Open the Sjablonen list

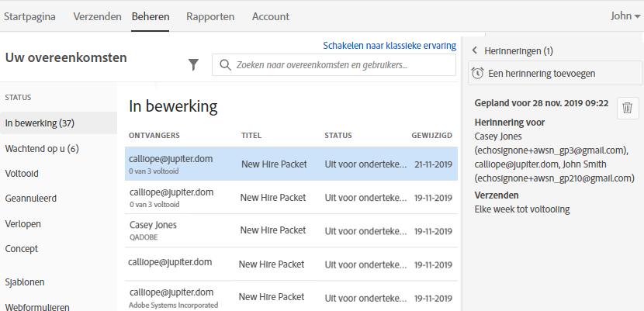pyautogui.click(x=25, y=282)
